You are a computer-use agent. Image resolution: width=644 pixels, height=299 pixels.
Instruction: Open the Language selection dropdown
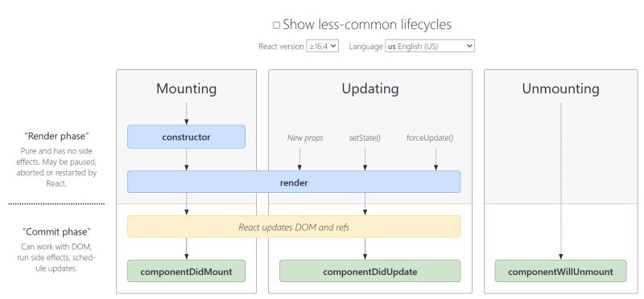430,46
